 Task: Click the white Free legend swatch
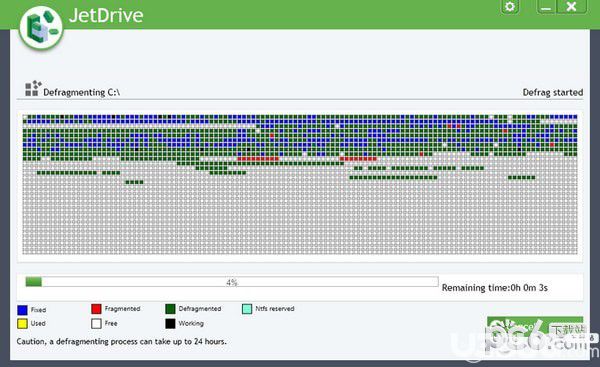96,323
